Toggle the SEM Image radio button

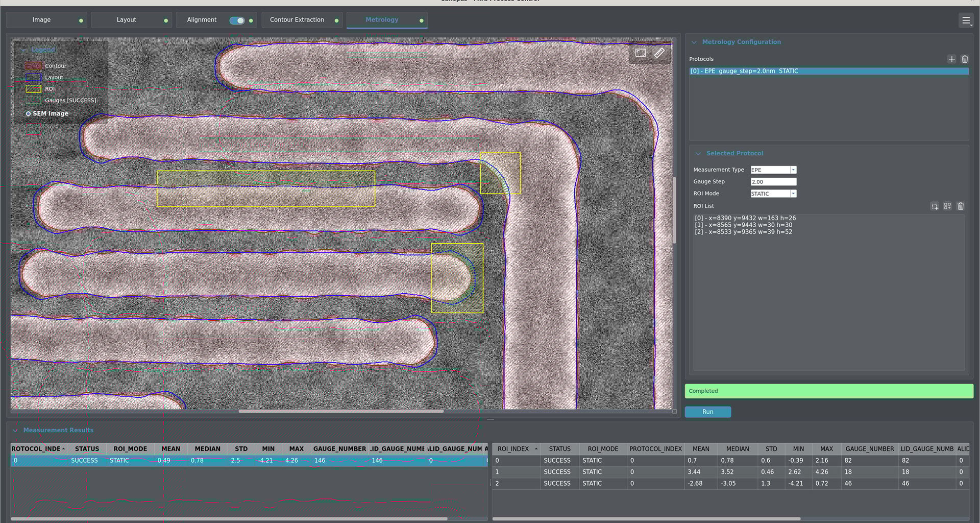(x=29, y=114)
